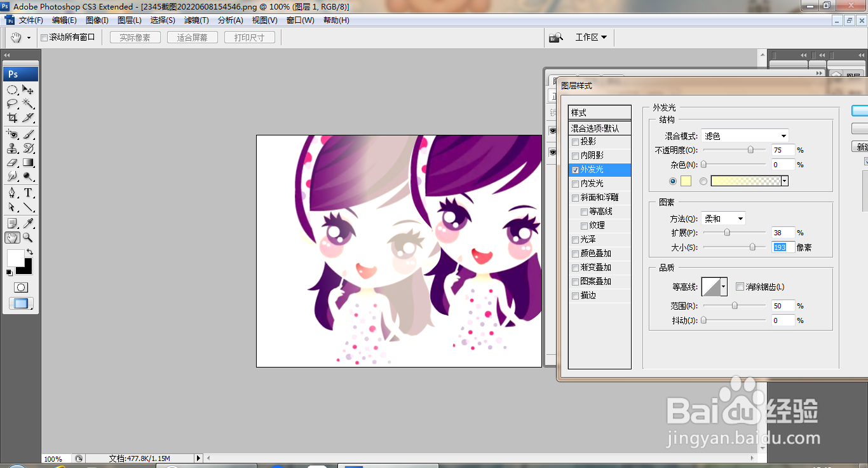This screenshot has width=868, height=468.
Task: Select the Eyedropper tool
Action: [x=29, y=223]
